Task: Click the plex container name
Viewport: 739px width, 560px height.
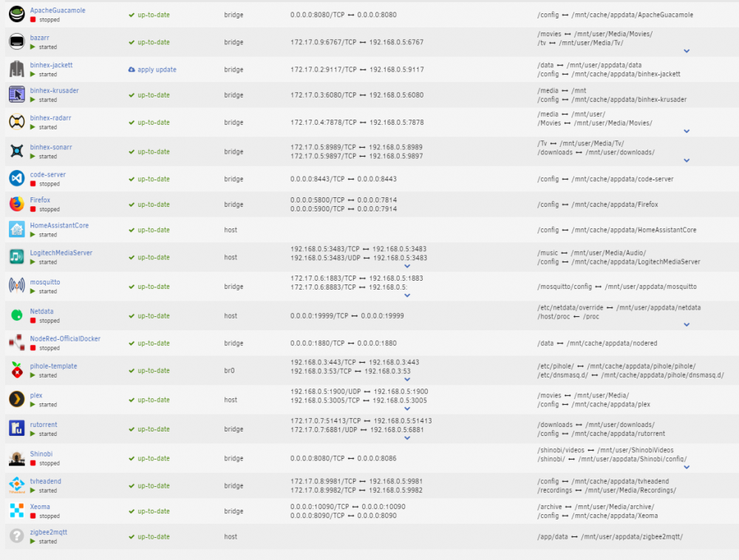Action: [36, 396]
